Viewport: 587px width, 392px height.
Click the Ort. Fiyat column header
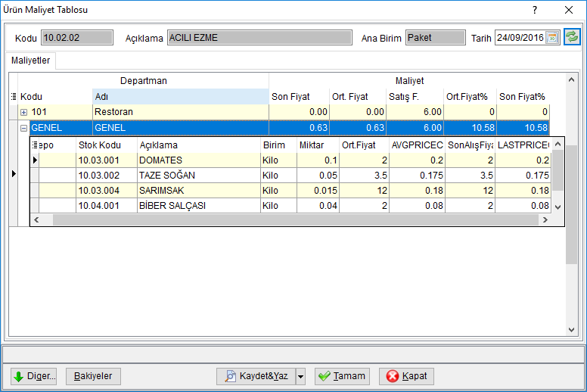pyautogui.click(x=358, y=97)
